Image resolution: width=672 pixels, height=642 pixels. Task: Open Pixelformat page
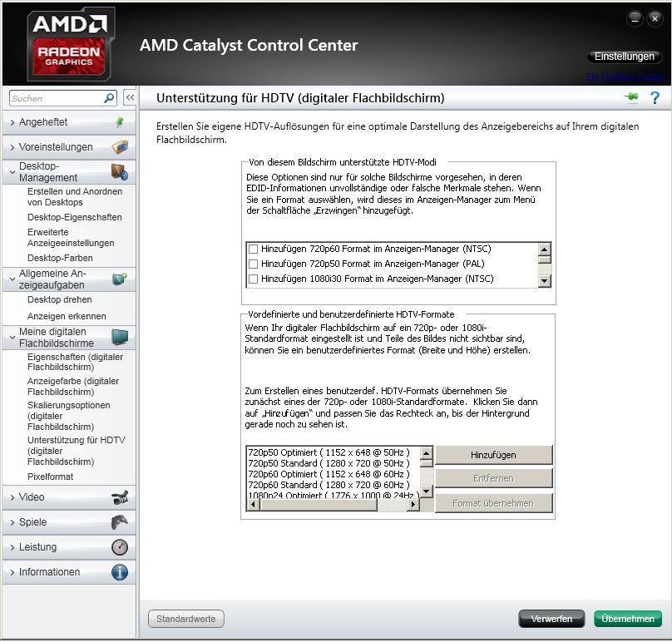(x=50, y=477)
